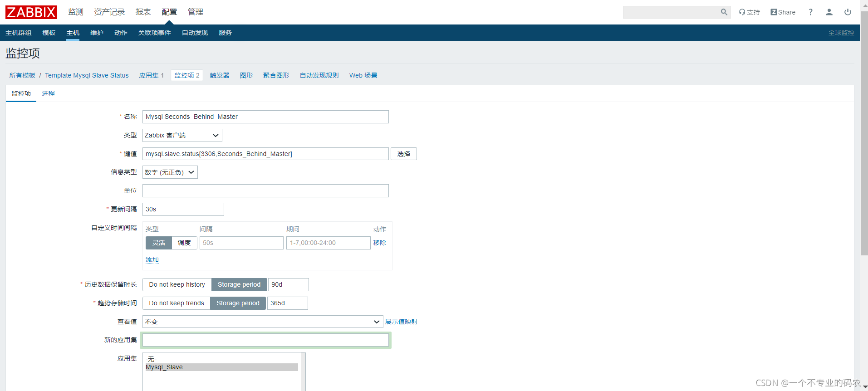Screen dimensions: 868x391
Task: Select Mysql_Slave in 应用集 list
Action: (221, 367)
